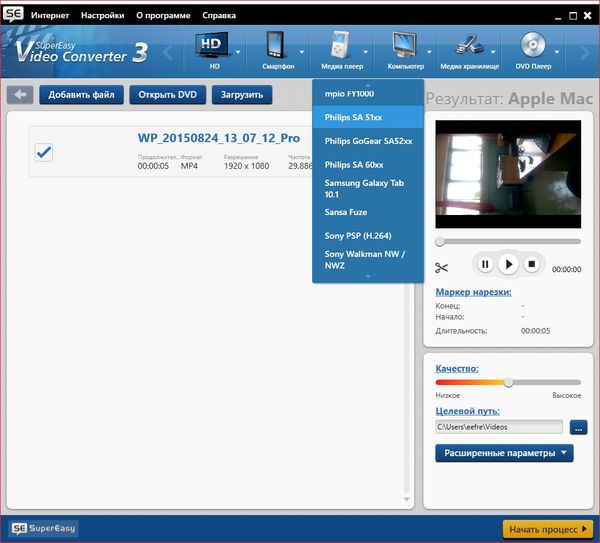Click the DVD Плеер disc icon
The height and width of the screenshot is (543, 600).
[531, 45]
